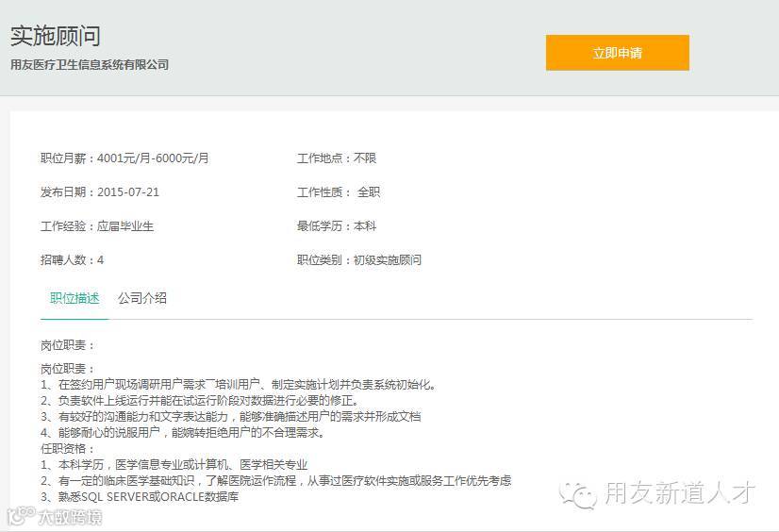Open the 公司介绍 tab
The image size is (779, 532).
(142, 298)
